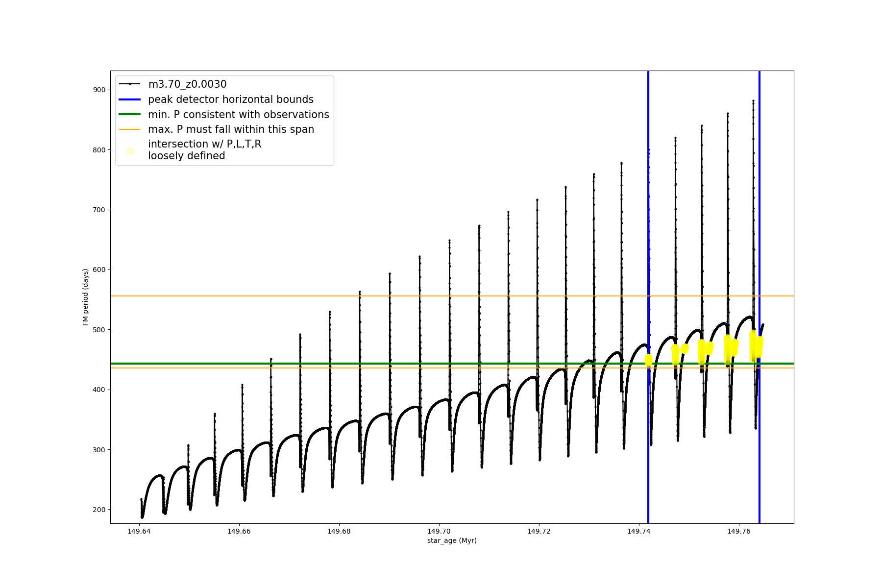Click the yellow circle marker in legend
882x588 pixels.
point(130,151)
